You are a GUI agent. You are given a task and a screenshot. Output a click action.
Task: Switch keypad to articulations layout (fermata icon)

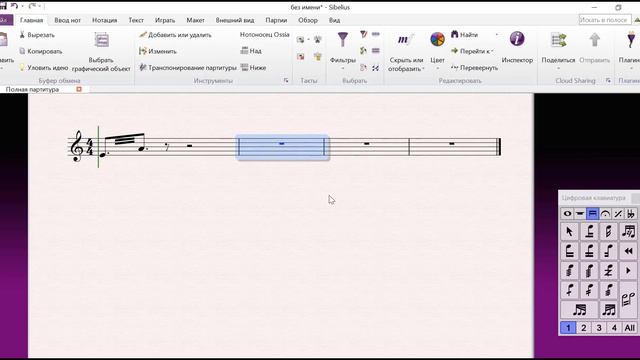pos(605,213)
